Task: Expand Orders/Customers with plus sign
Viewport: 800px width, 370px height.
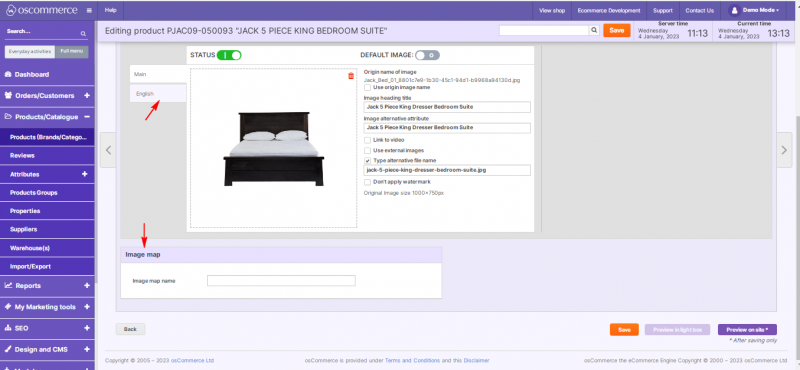Action: [87, 95]
